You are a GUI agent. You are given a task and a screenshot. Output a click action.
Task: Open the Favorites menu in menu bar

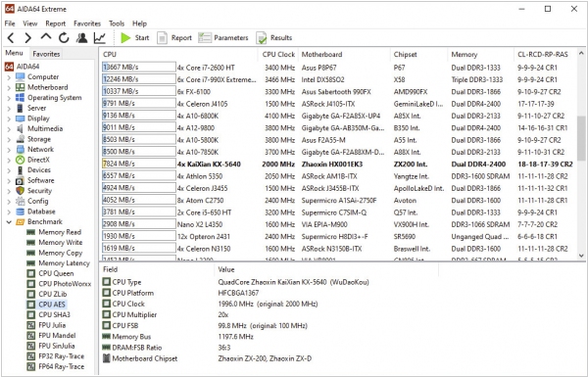click(87, 24)
